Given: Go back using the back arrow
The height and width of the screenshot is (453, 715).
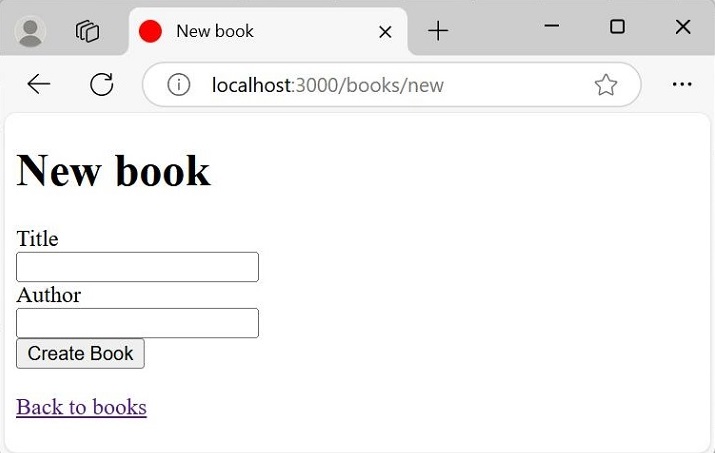Looking at the screenshot, I should (x=39, y=85).
